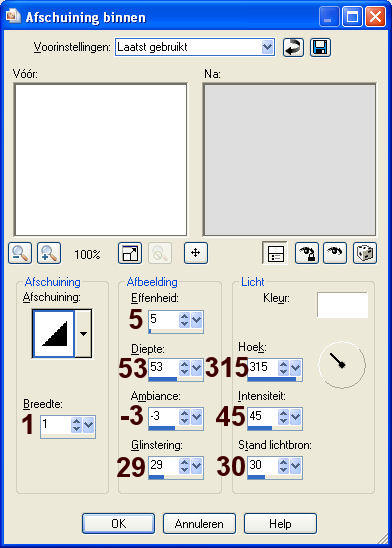The height and width of the screenshot is (548, 392).
Task: Click the OK button
Action: [118, 524]
